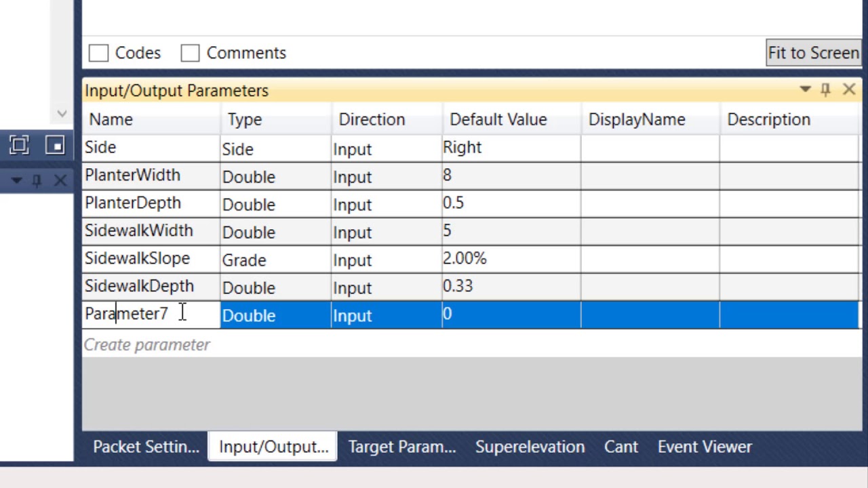Open Direction cell of the Side row
The width and height of the screenshot is (868, 488).
click(x=387, y=148)
